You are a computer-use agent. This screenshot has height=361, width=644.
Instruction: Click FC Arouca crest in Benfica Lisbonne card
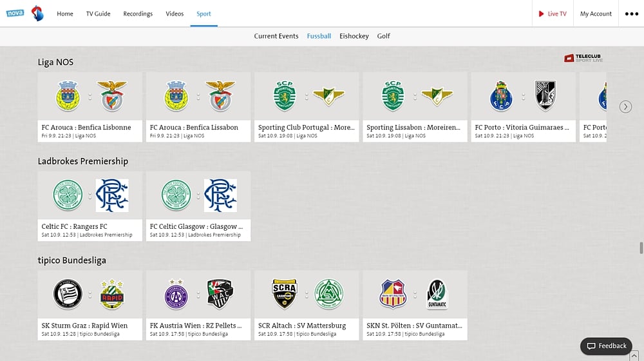coord(68,96)
